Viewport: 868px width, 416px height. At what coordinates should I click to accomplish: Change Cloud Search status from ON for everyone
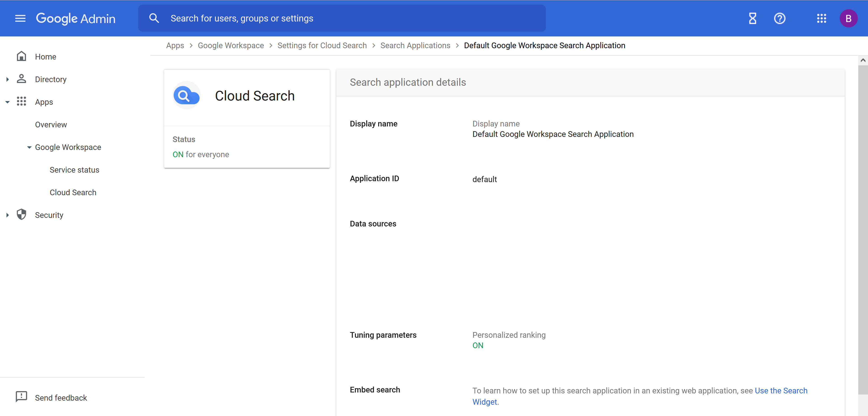(x=201, y=155)
